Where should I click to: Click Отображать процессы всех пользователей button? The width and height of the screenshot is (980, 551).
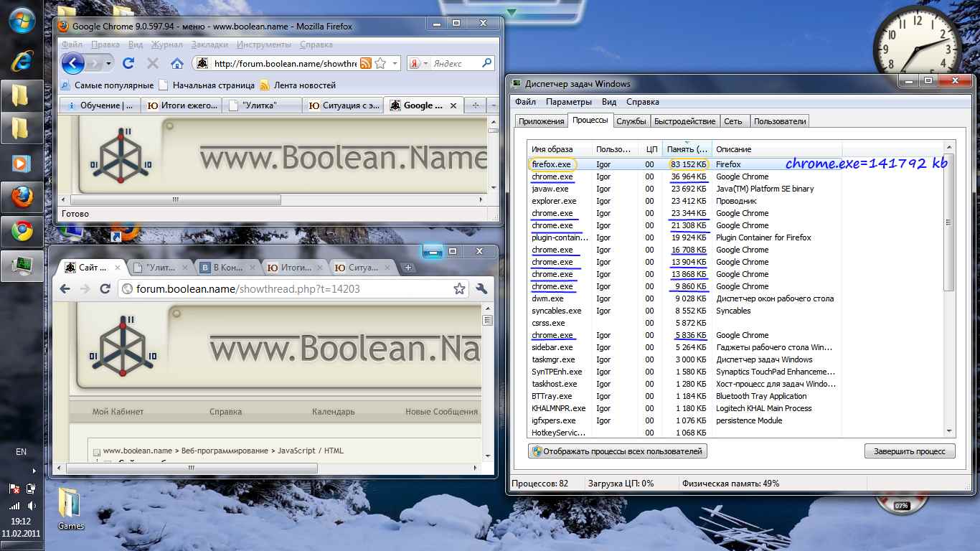pyautogui.click(x=618, y=451)
